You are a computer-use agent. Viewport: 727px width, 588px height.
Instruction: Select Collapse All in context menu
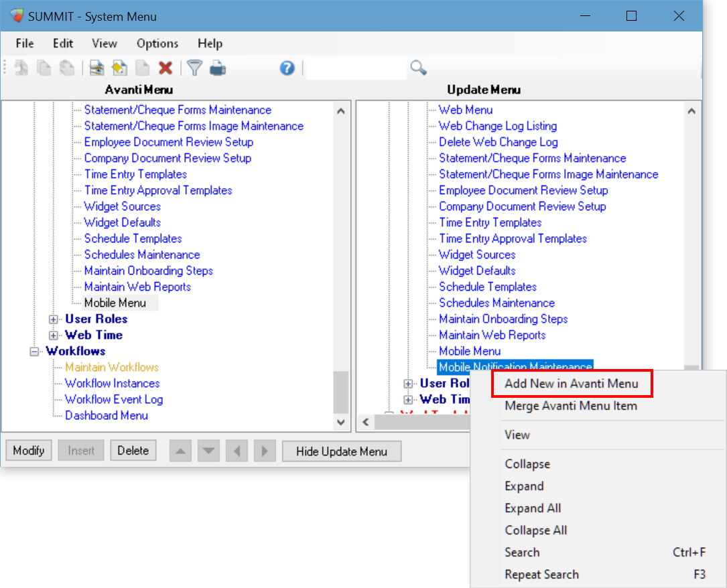click(x=535, y=530)
